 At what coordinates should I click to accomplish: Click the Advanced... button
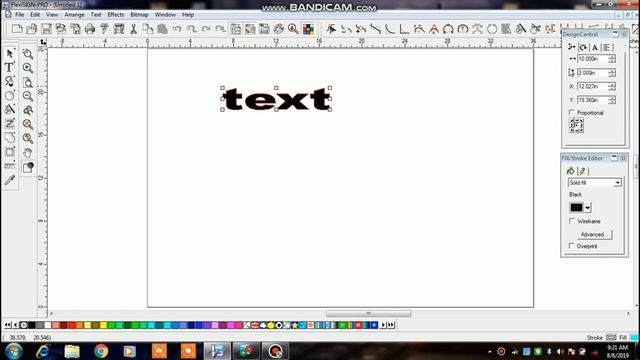(595, 235)
